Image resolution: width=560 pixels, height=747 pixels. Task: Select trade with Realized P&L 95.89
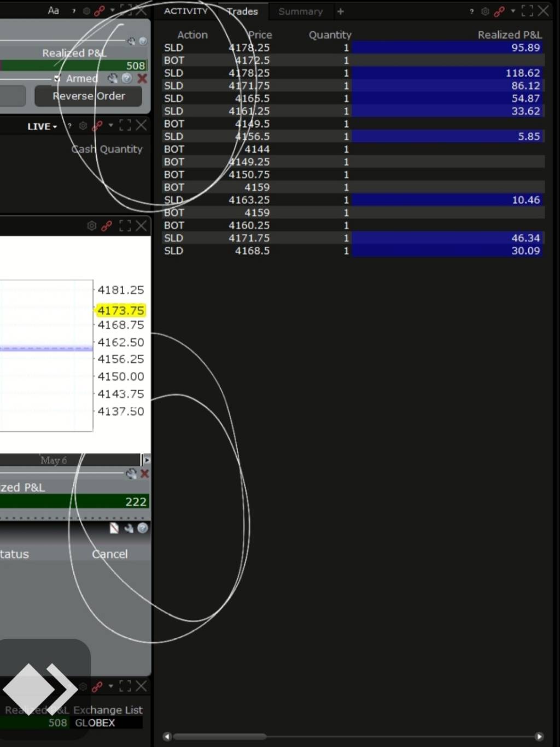(353, 48)
